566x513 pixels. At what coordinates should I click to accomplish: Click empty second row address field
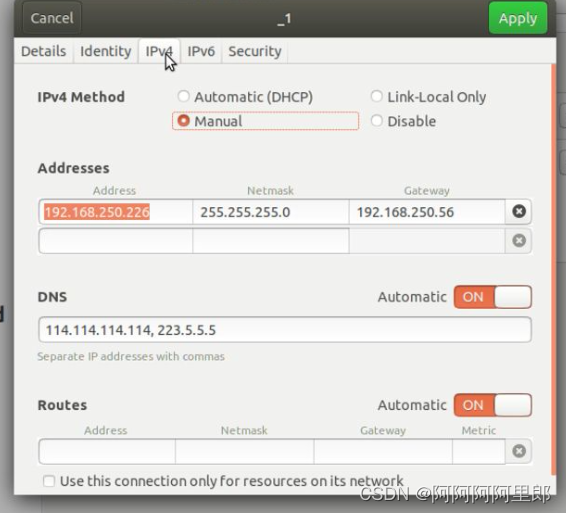tap(116, 241)
